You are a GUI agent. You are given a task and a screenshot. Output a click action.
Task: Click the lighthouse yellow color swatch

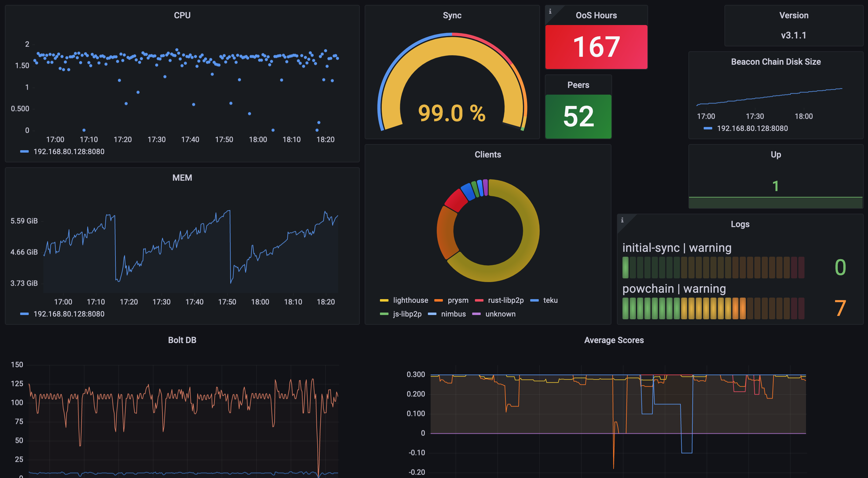tap(384, 300)
